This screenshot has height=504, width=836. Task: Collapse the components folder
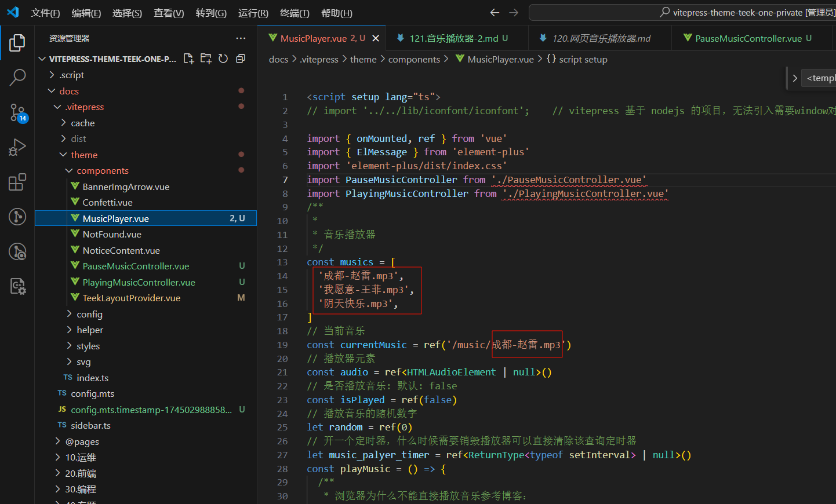tap(146, 170)
